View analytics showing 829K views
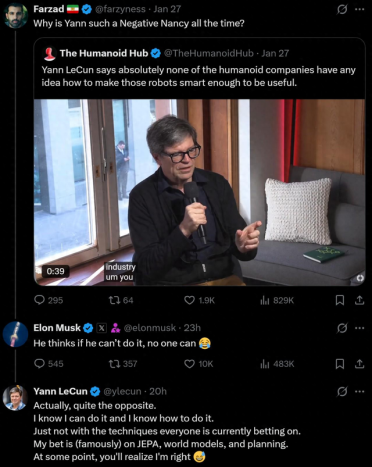This screenshot has width=372, height=467. pos(277,300)
